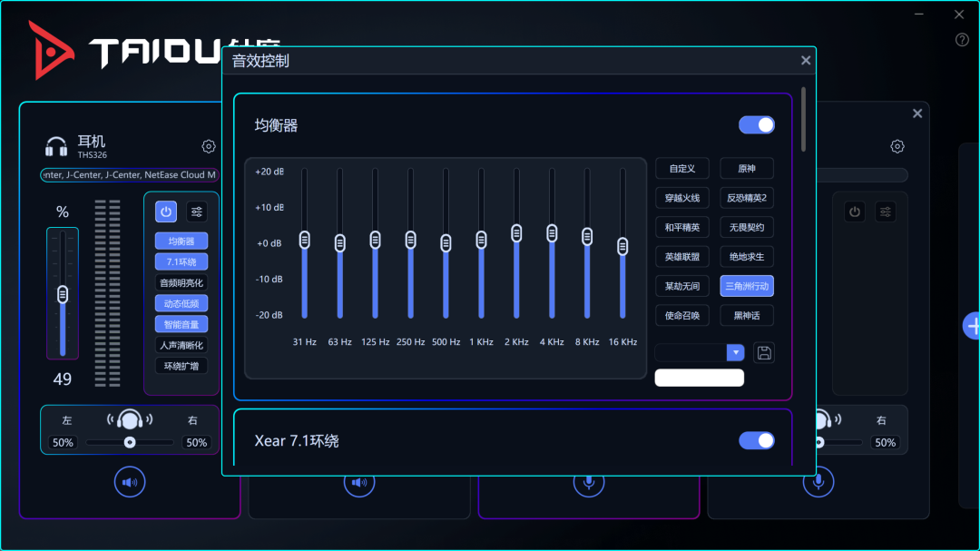Click the white preset name input field
Screen dimensions: 980x551
click(x=700, y=378)
